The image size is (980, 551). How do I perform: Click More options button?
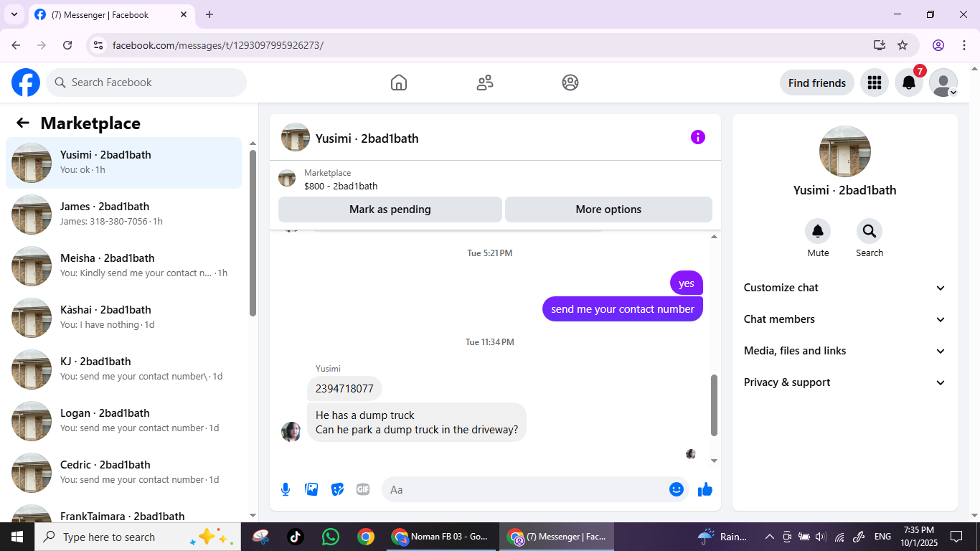[608, 209]
